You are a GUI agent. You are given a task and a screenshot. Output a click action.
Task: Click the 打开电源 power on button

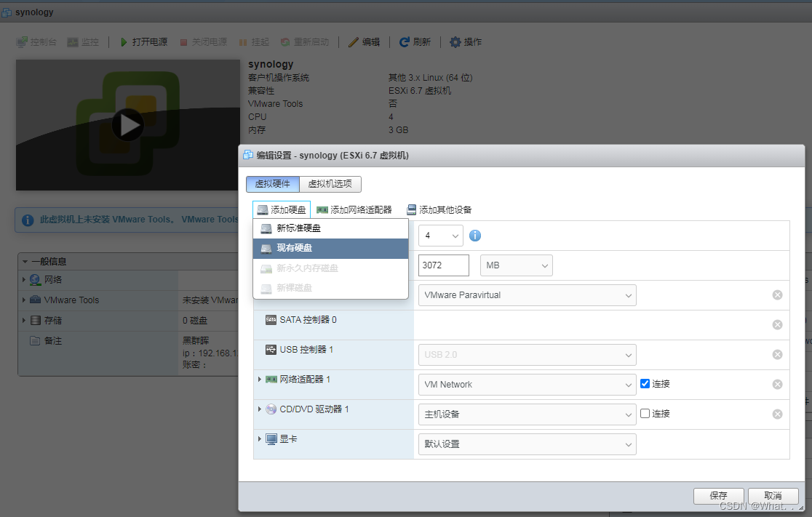click(x=143, y=42)
